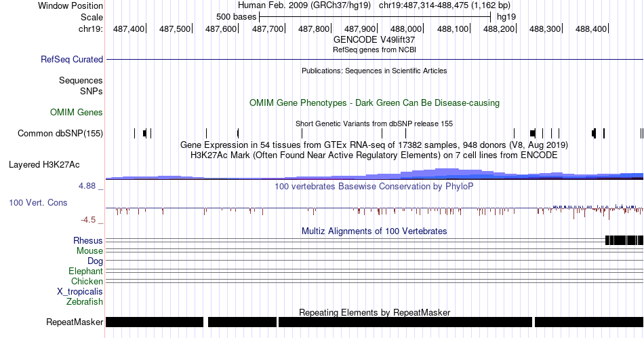Image resolution: width=644 pixels, height=338 pixels.
Task: Select the leftmost RepeatMasker block
Action: click(x=155, y=322)
